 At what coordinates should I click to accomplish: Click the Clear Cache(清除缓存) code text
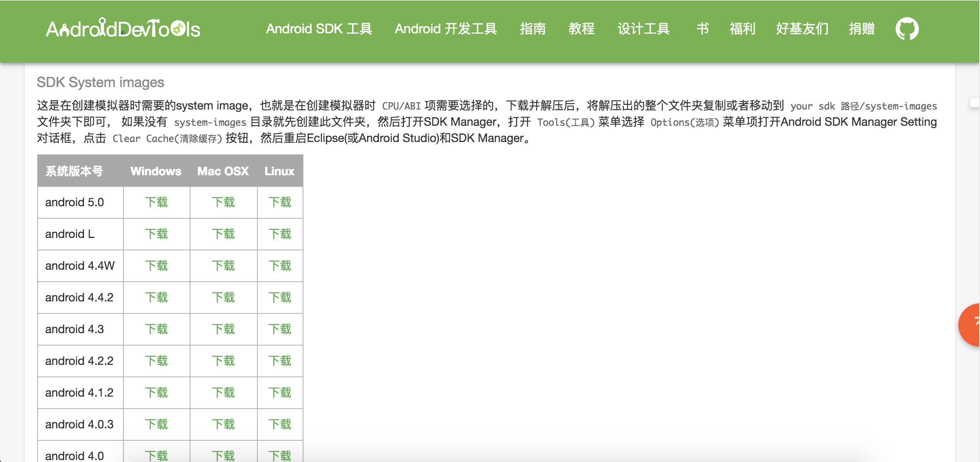[x=167, y=139]
